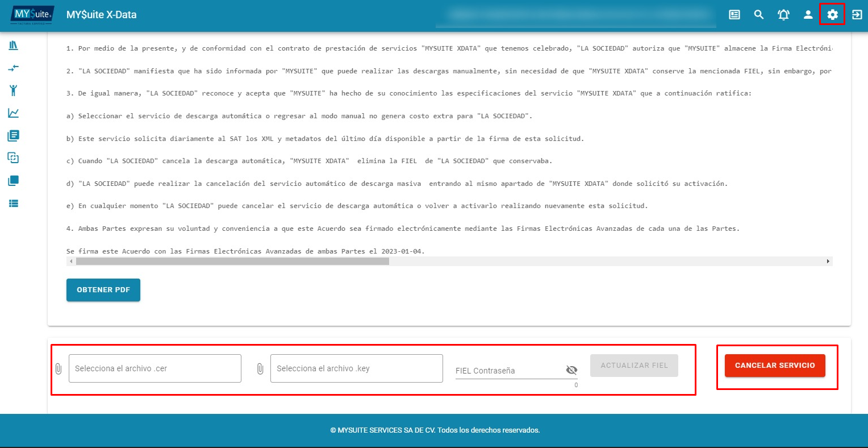Screen dimensions: 868x448
Task: Click the logout exit icon
Action: pos(857,15)
